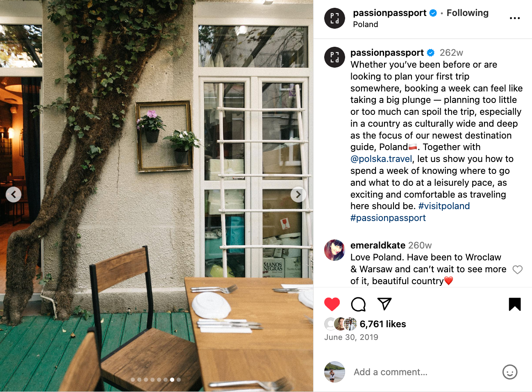Unlike the post with the red heart
Viewport: 532px width, 392px height.
coord(332,304)
